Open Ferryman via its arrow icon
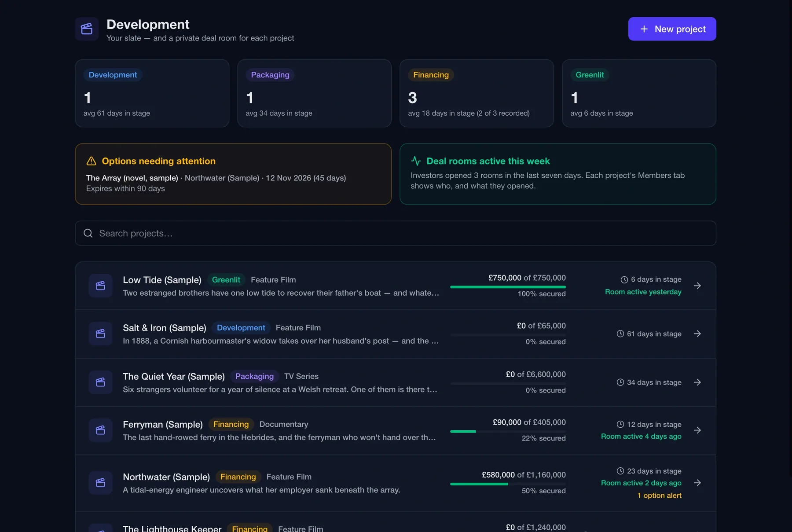This screenshot has height=532, width=792. [x=697, y=430]
